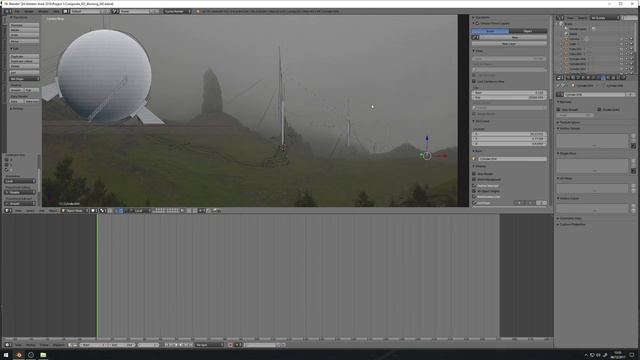
Task: Open the Help menu
Action: (x=56, y=11)
